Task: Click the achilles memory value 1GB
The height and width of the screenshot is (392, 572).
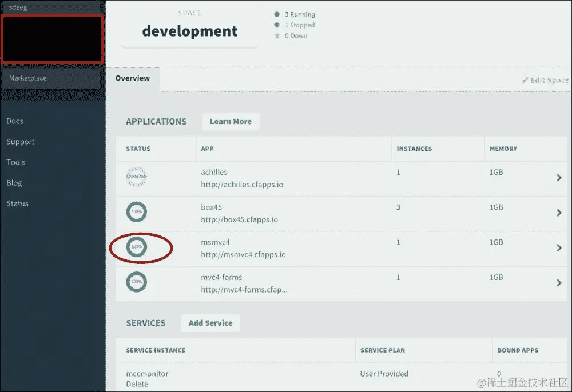Action: pos(496,172)
